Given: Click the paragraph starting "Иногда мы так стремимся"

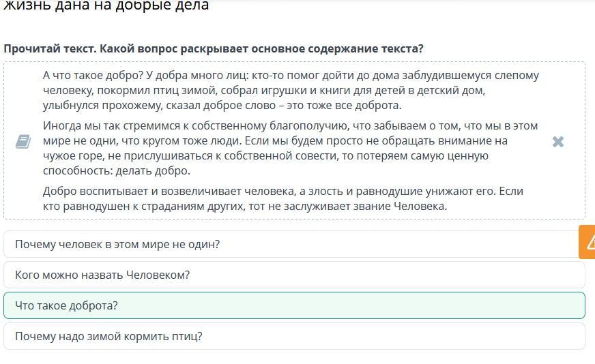Looking at the screenshot, I should 290,148.
